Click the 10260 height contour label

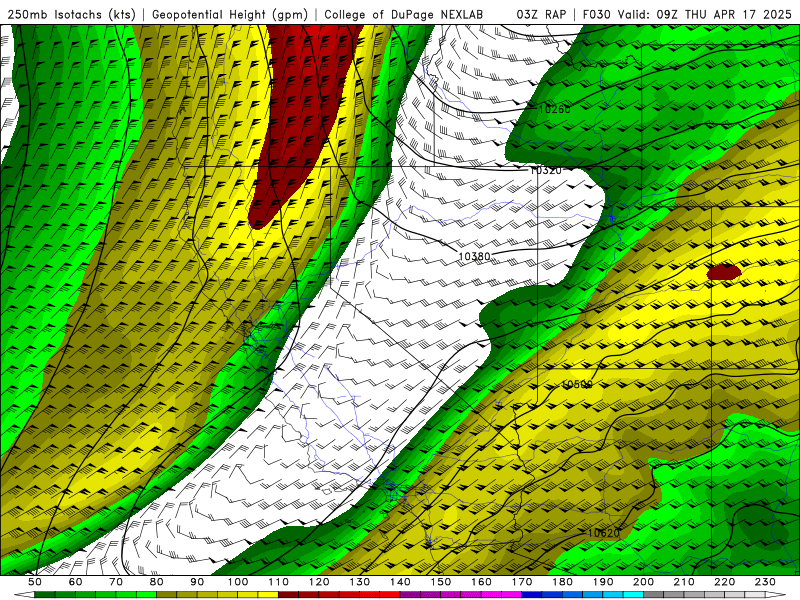pos(555,109)
